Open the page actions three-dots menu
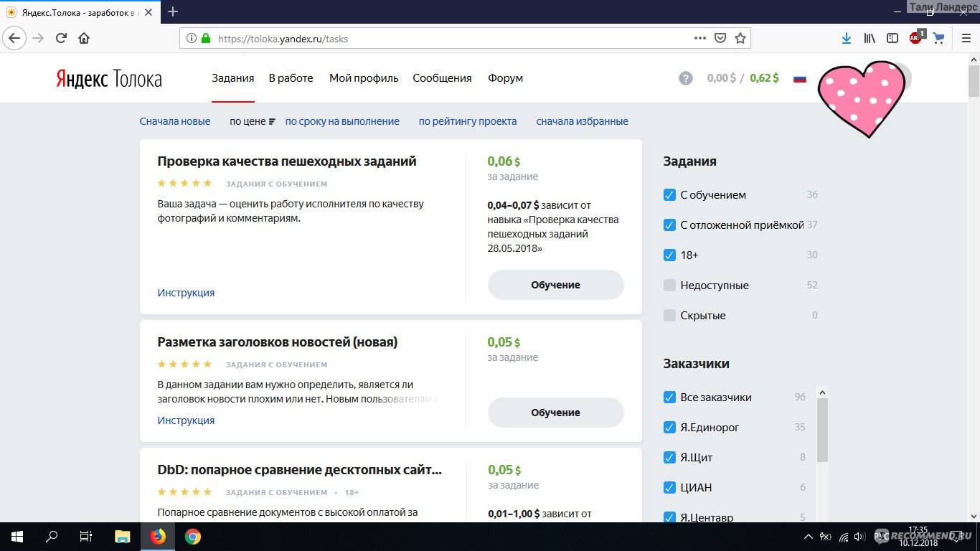The width and height of the screenshot is (980, 551). [699, 38]
